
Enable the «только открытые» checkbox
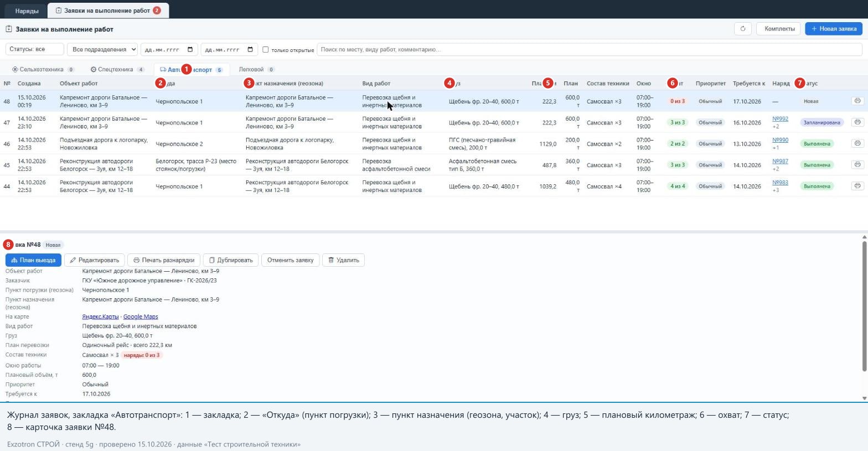tap(266, 49)
